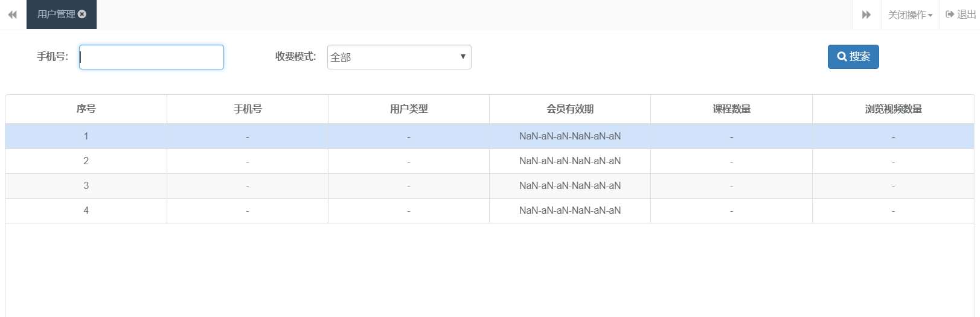Click the blue 搜索 button
The image size is (980, 317).
click(x=853, y=57)
